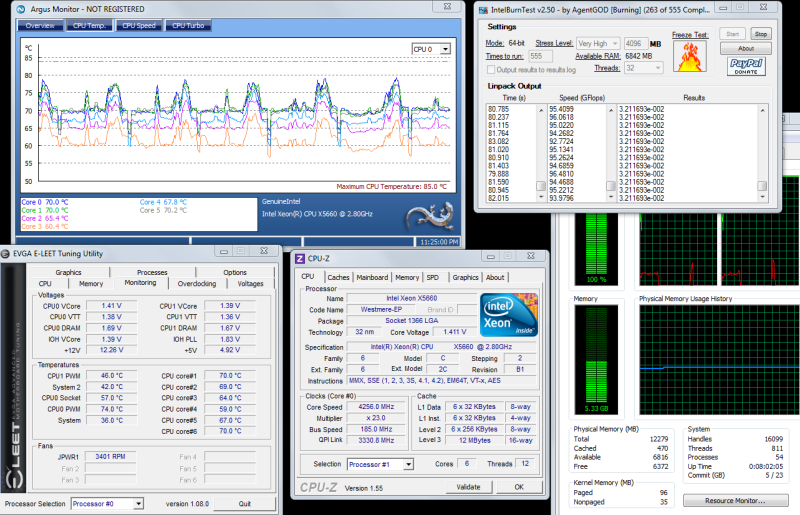Viewport: 800px width, 515px height.
Task: Click the Core 0 70.0 °C reading
Action: tap(45, 202)
